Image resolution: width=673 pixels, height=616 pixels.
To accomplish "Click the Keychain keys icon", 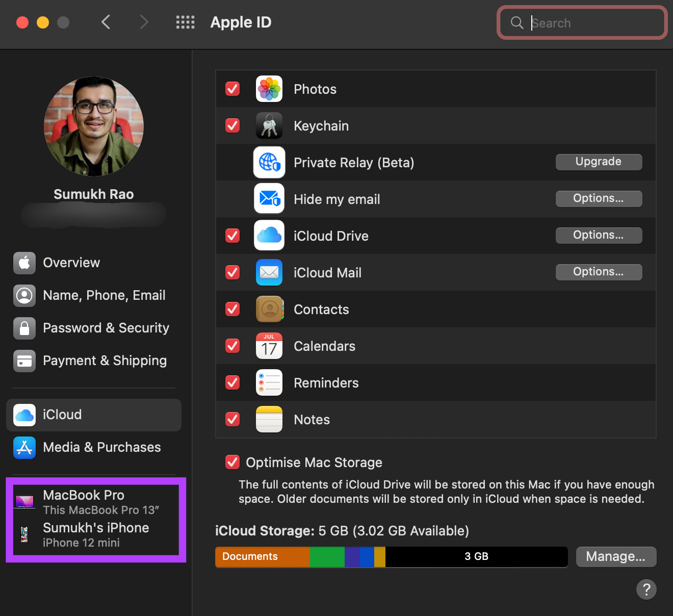I will coord(269,125).
